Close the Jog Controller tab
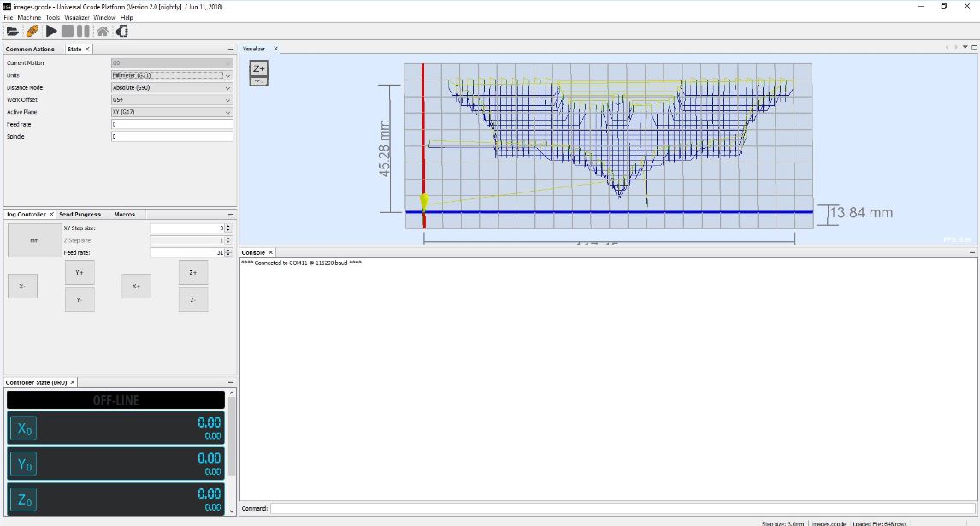Viewport: 980px width, 526px height. pyautogui.click(x=52, y=214)
